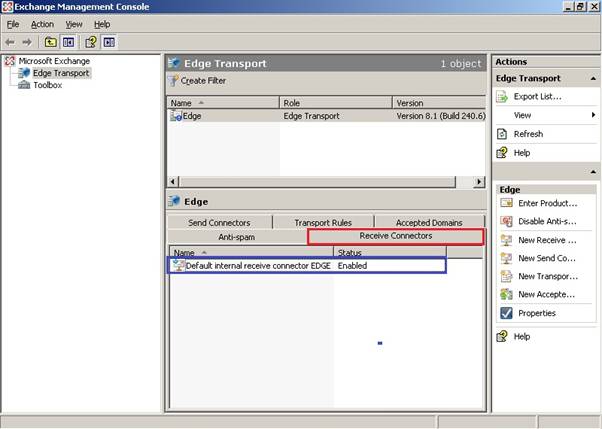
Task: Sort servers by the Version column header
Action: 439,103
